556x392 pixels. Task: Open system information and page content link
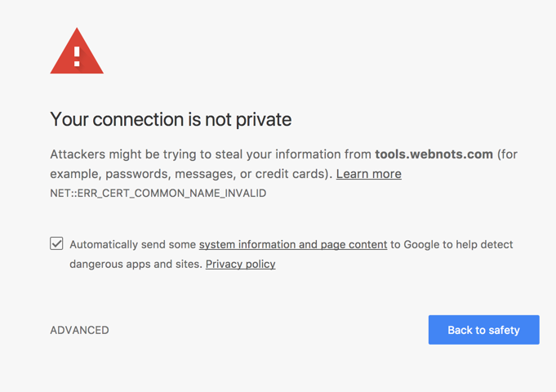[x=293, y=244]
